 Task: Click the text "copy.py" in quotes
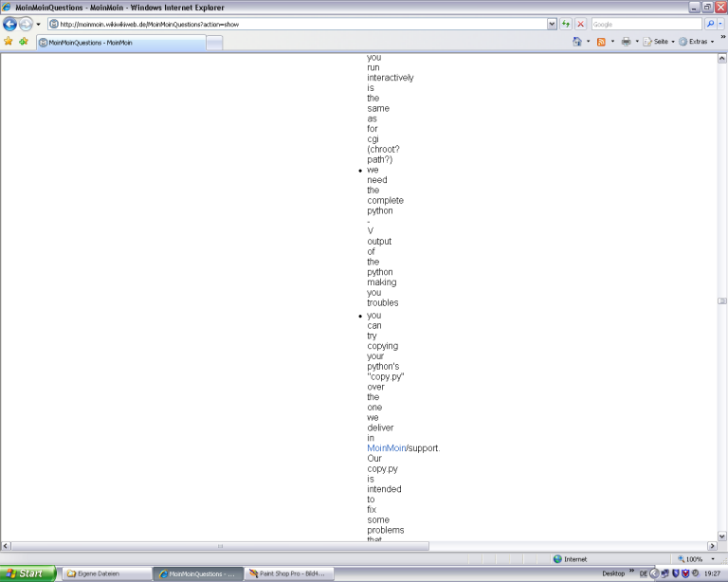tap(386, 377)
